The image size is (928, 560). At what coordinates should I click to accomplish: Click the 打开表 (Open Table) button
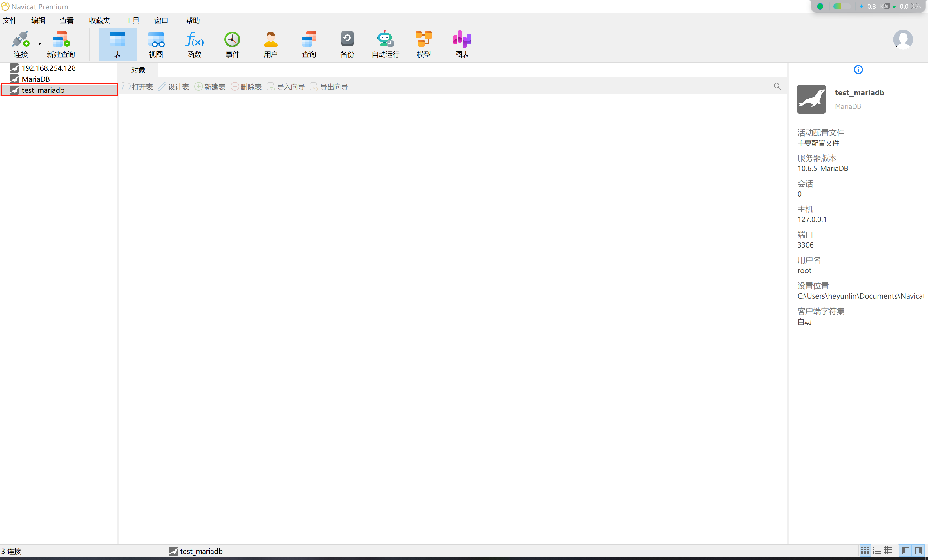click(137, 87)
